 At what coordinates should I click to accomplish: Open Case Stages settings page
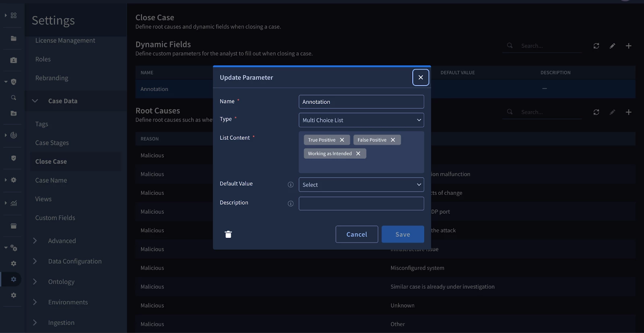(x=52, y=143)
